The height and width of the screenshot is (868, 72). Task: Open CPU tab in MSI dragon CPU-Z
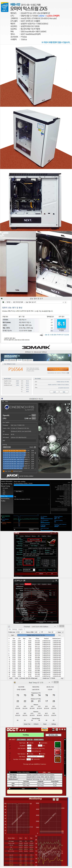(17, 584)
